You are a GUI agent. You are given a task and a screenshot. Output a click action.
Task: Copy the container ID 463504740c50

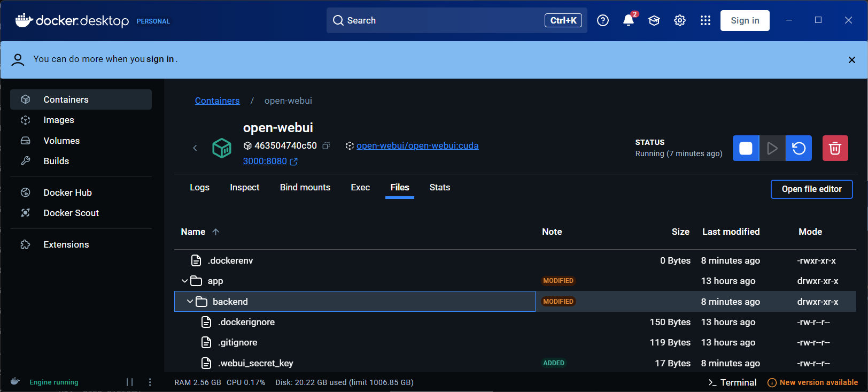pyautogui.click(x=326, y=145)
